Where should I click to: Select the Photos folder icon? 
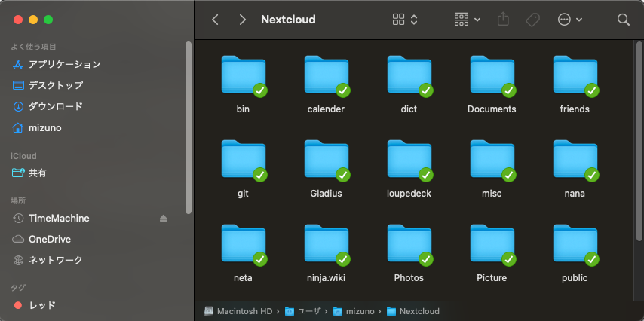(409, 245)
